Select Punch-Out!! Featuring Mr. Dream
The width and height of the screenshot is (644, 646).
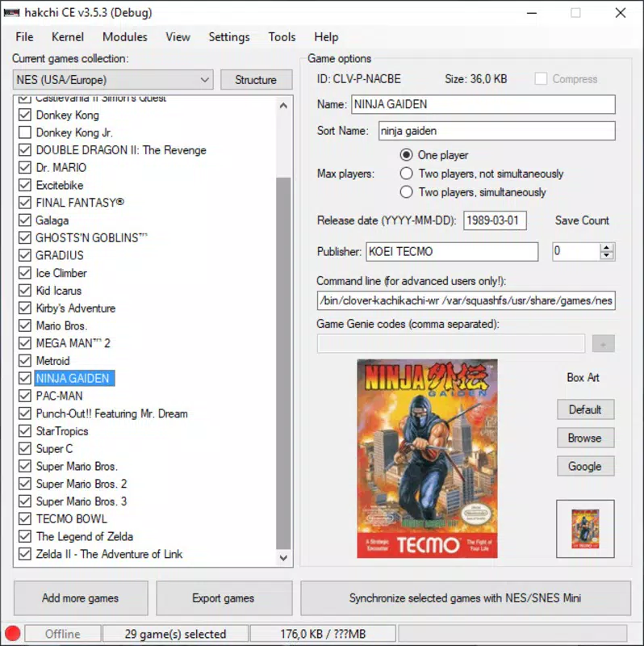tap(112, 413)
